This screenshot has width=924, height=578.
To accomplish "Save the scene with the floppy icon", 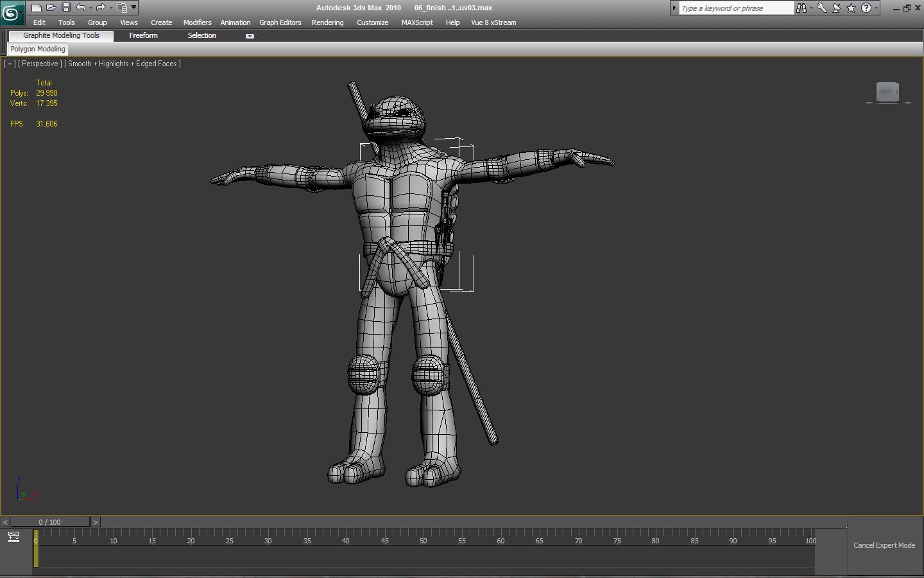I will click(65, 8).
